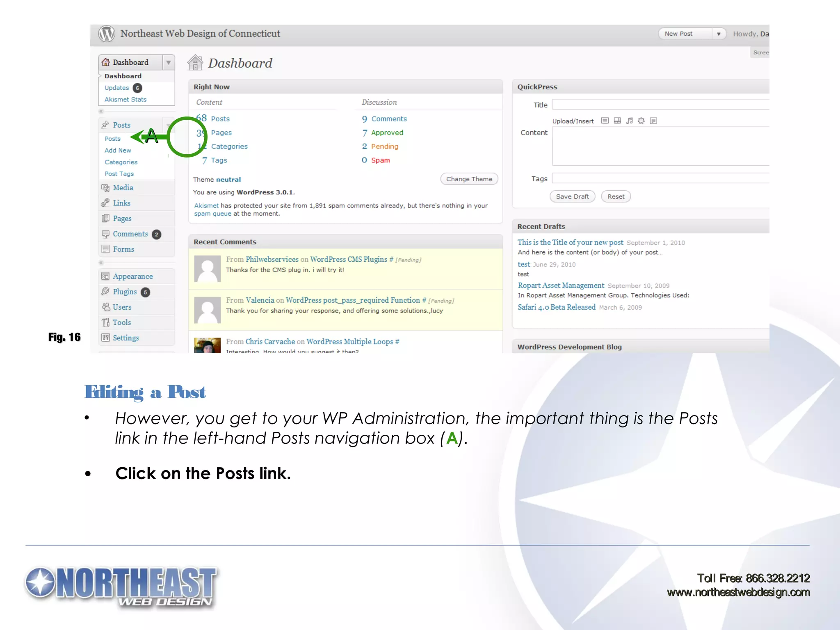
Task: Open the 2 Pending comments link
Action: [380, 146]
